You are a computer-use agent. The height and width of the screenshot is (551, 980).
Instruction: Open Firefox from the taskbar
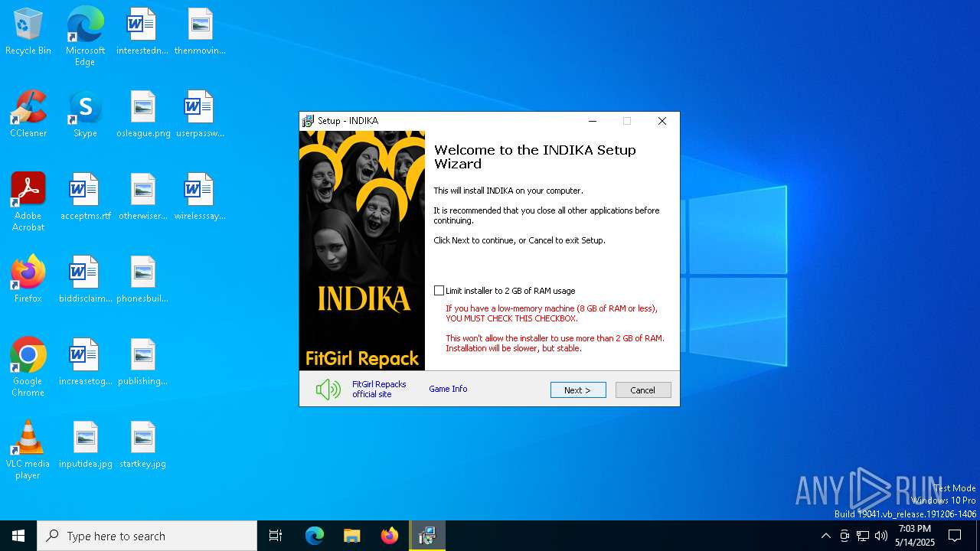coord(390,536)
